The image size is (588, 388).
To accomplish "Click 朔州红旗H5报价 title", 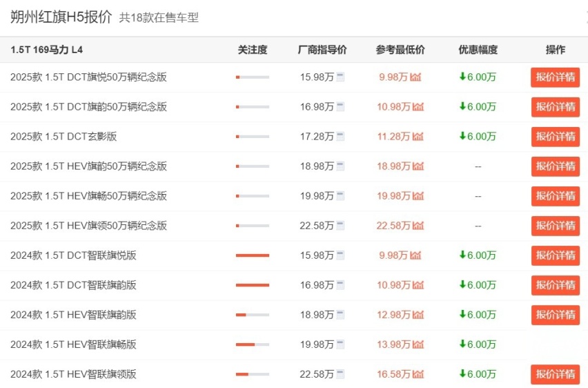I will point(61,17).
